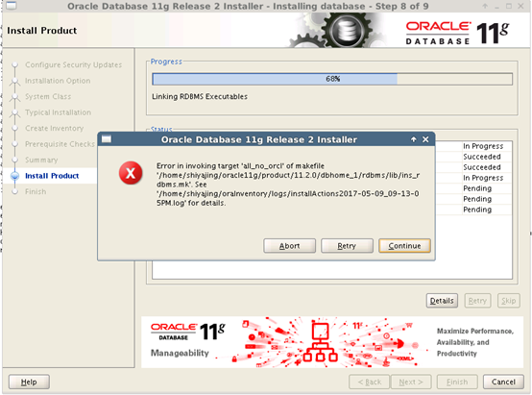Select Typical Installation step
The image size is (532, 395).
[58, 112]
